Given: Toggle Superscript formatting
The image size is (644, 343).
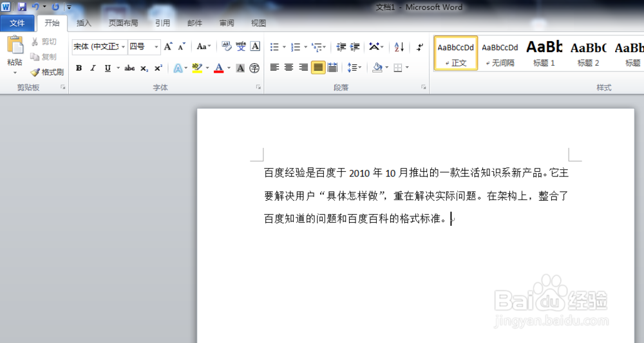Looking at the screenshot, I should pyautogui.click(x=158, y=68).
